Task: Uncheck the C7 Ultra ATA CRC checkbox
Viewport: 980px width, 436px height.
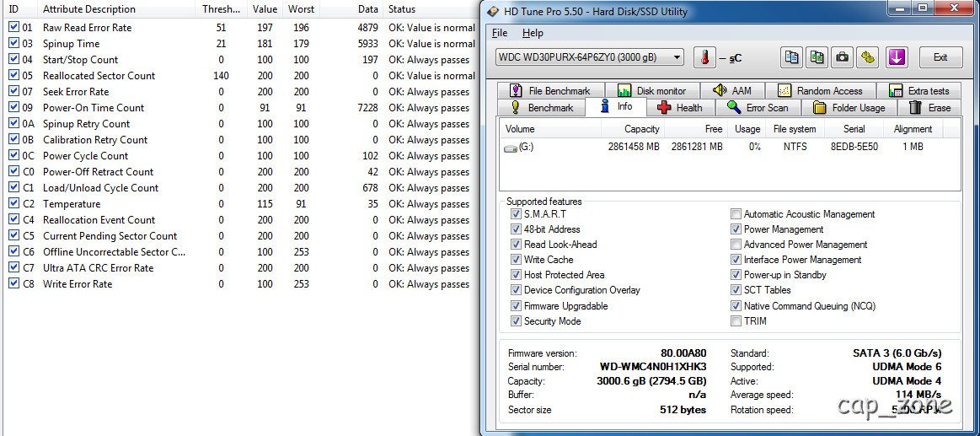Action: click(x=13, y=267)
